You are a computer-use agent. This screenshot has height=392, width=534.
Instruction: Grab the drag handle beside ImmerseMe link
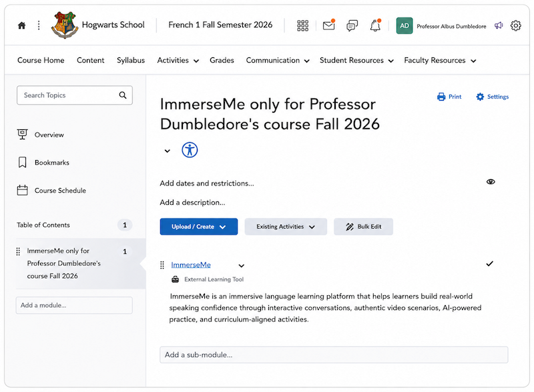tap(162, 265)
